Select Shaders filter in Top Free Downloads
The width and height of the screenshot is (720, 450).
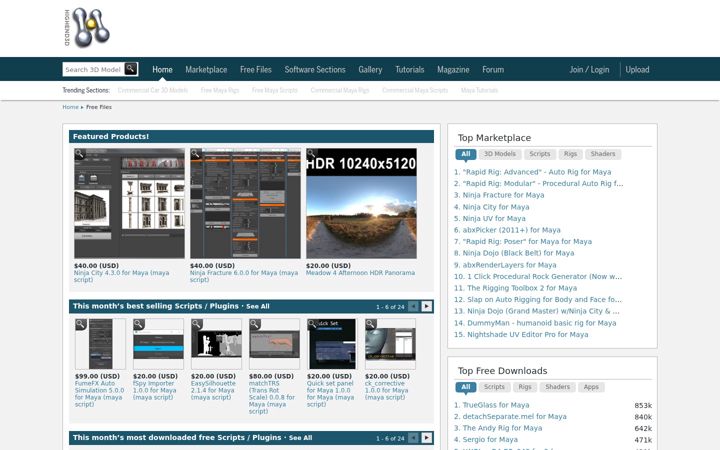[557, 387]
